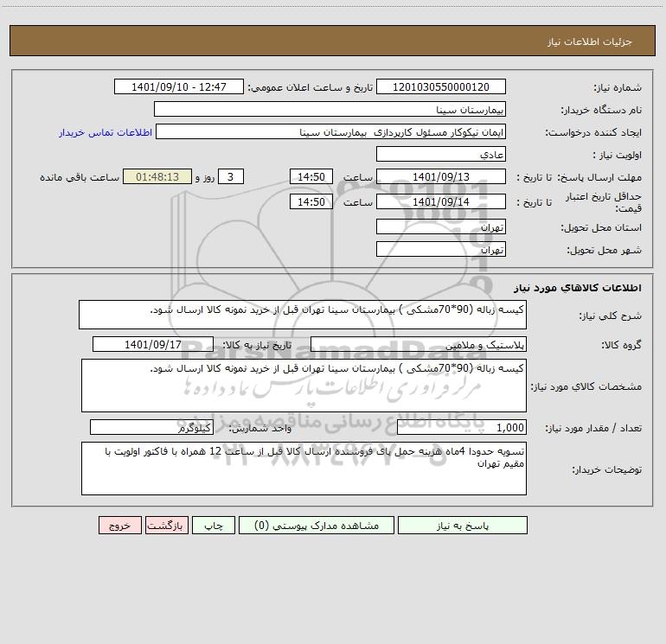Click the مشخصات کالای مورد نیاز text area
Screen dimensions: 666x644
304,386
